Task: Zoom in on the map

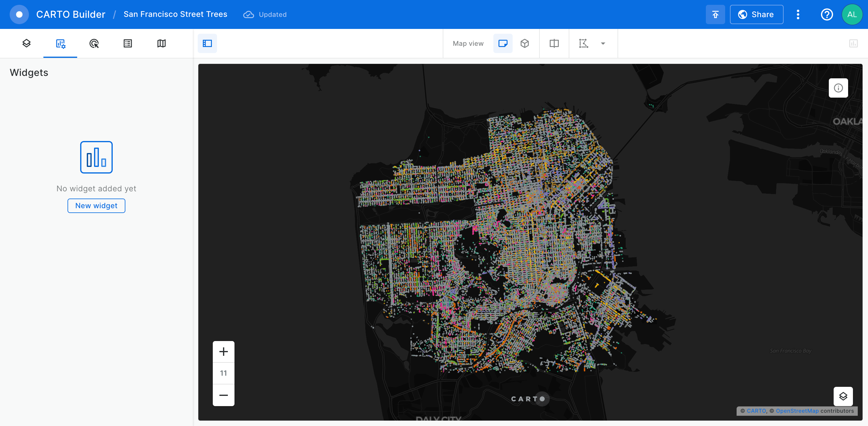Action: (223, 352)
